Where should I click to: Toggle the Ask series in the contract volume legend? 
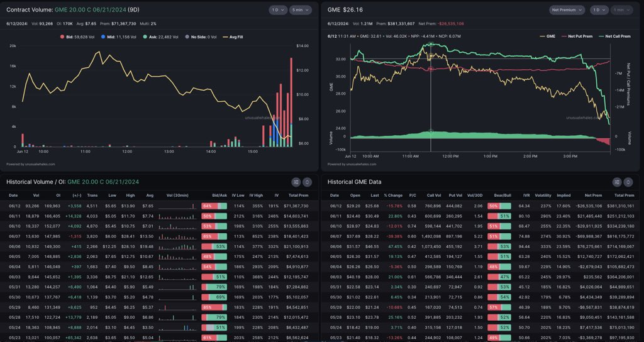(x=160, y=37)
